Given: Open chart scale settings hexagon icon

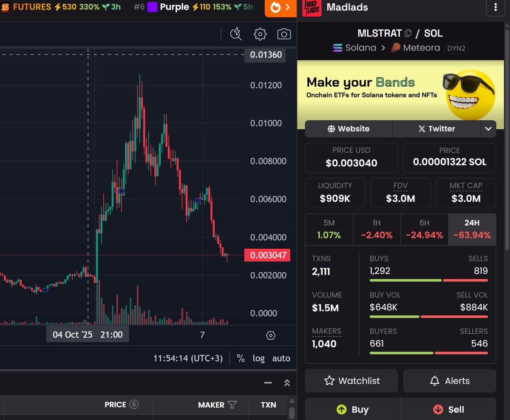Looking at the screenshot, I should (271, 335).
